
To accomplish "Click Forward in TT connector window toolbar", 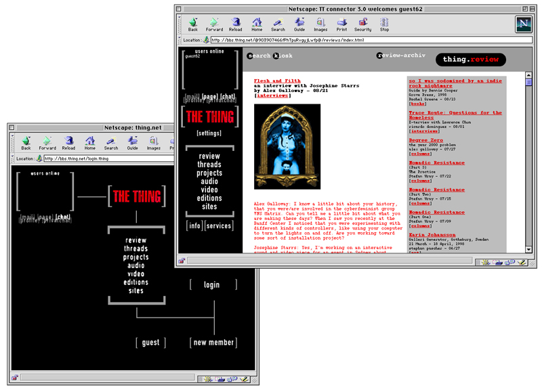I will point(214,24).
